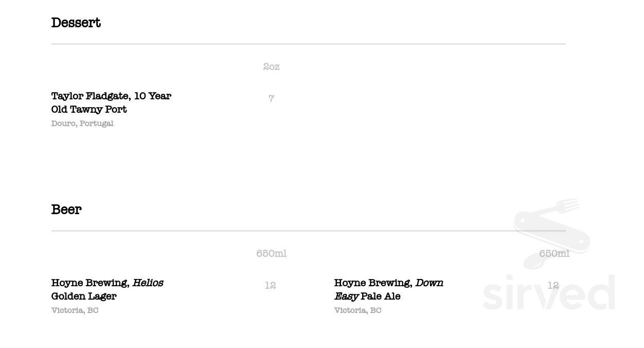644x348 pixels.
Task: Select Hoyne Brewing Helios Golden Lager
Action: click(x=107, y=289)
